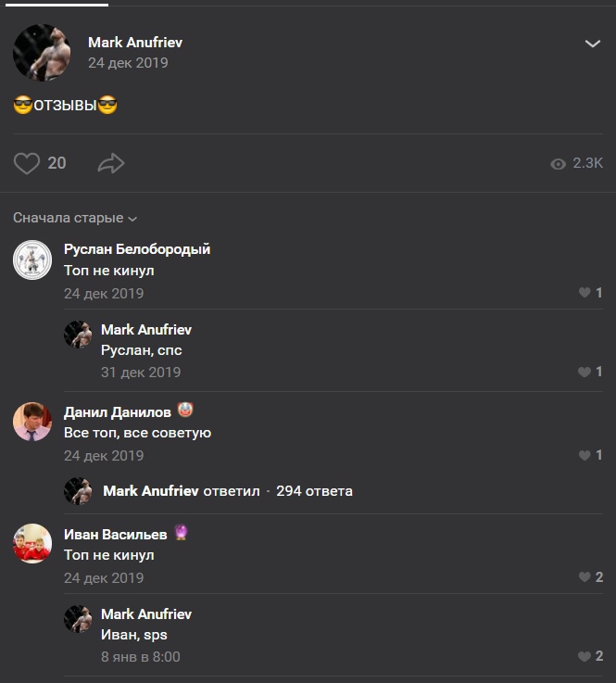Open the post date "24 дек 2019" under the author name

pos(128,63)
